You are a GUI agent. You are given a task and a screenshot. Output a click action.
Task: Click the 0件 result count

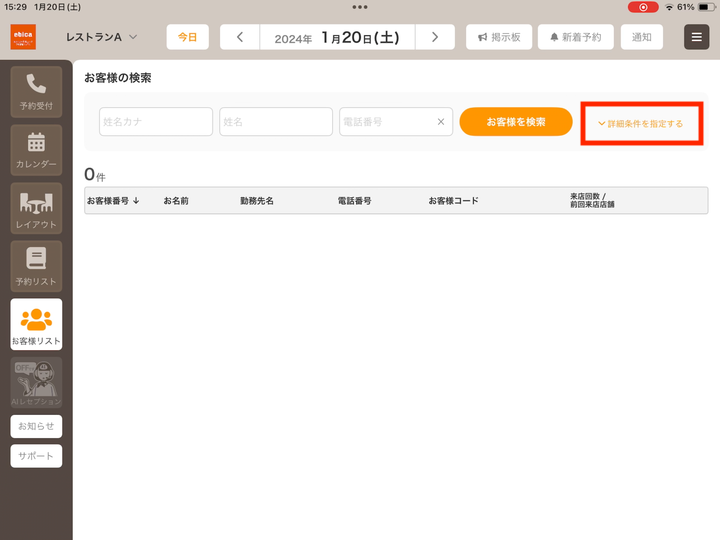[x=95, y=174]
